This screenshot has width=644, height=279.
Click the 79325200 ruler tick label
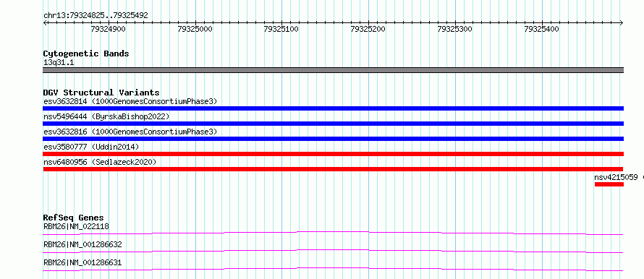(x=368, y=29)
